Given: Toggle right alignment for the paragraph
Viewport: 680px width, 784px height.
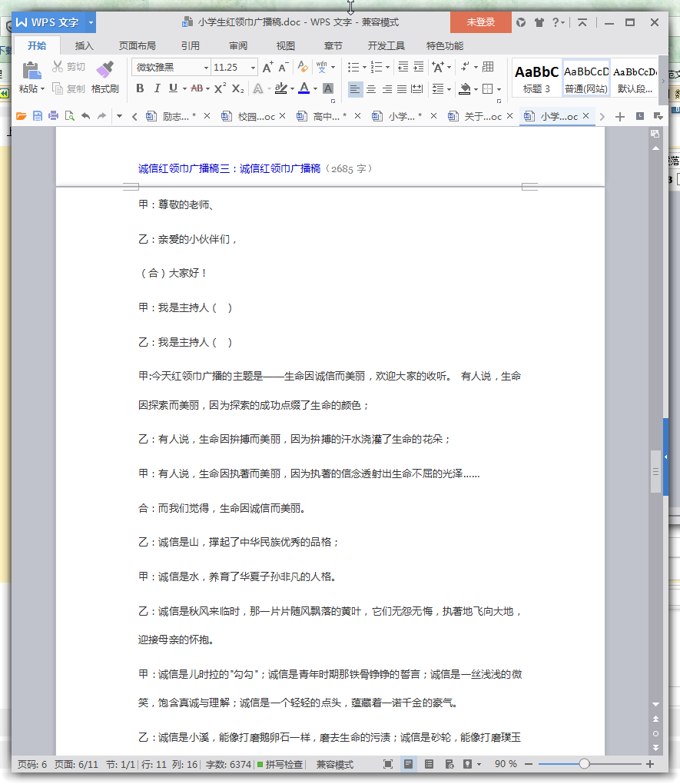Looking at the screenshot, I should [387, 89].
